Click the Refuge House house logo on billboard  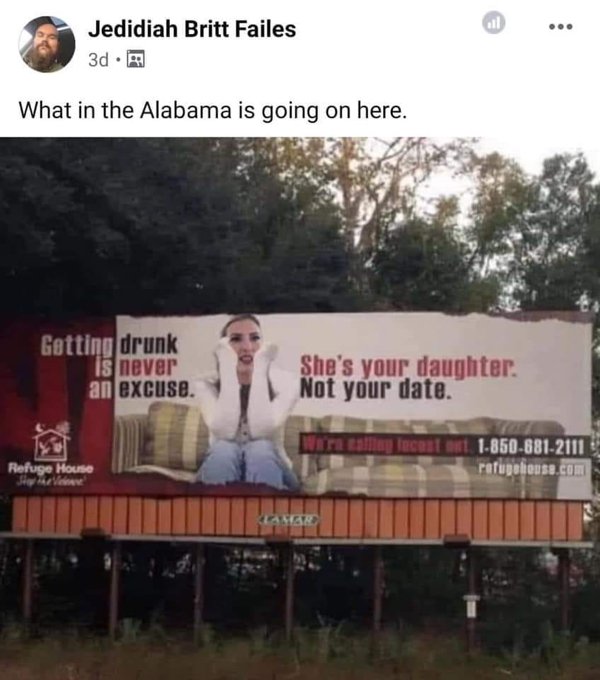click(52, 441)
